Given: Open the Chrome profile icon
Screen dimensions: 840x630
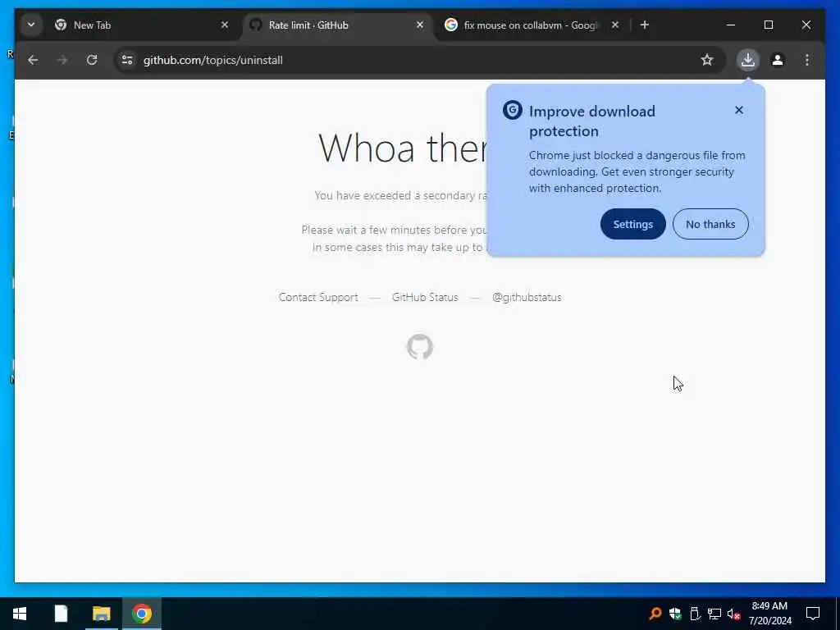Looking at the screenshot, I should pyautogui.click(x=778, y=60).
